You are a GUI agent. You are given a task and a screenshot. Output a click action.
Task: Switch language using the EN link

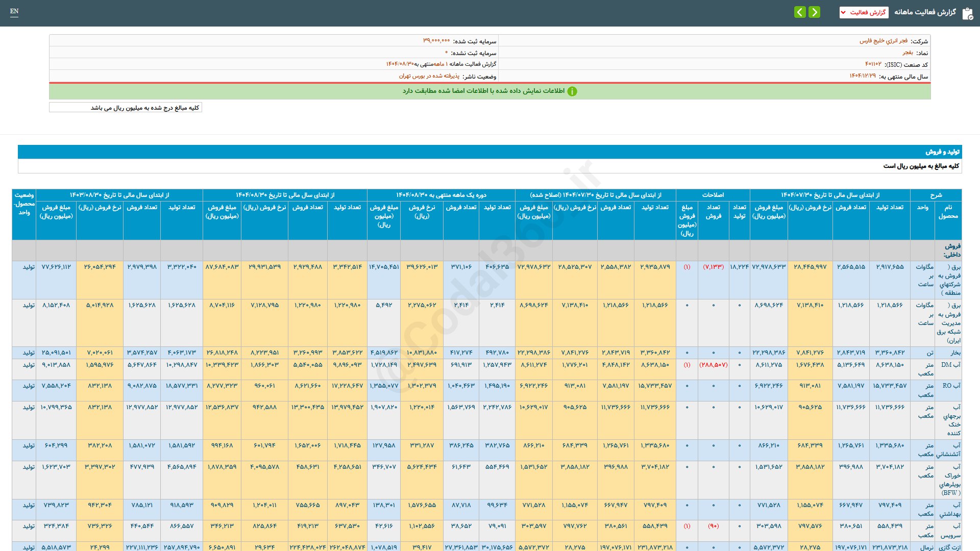14,11
